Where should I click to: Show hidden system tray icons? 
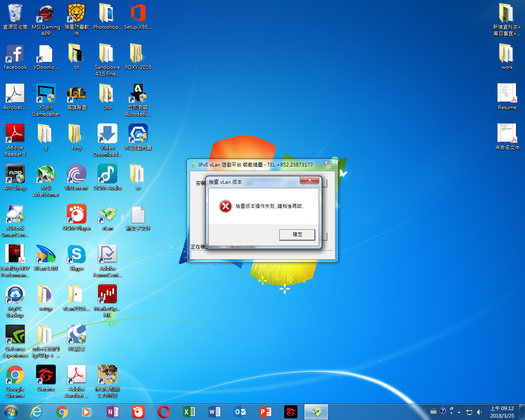point(459,412)
